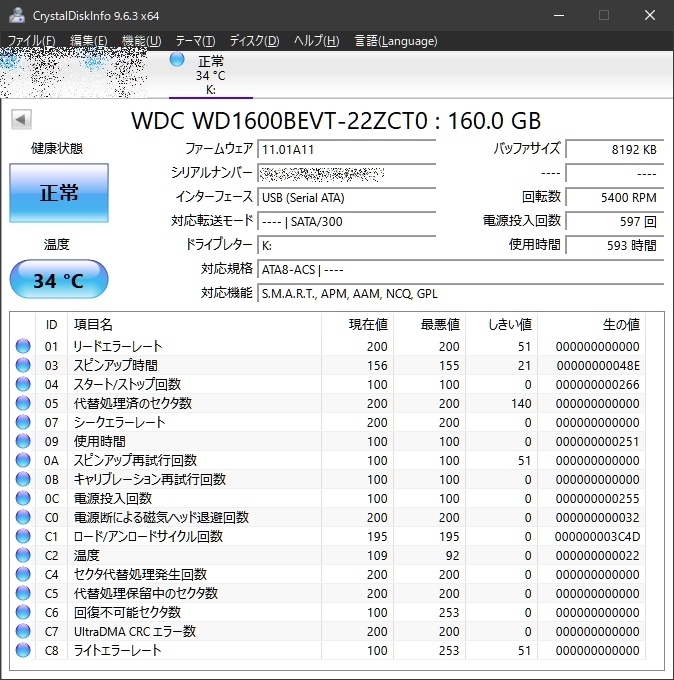Click status orb for ID 0A スピンアップ再試行回数

point(23,460)
